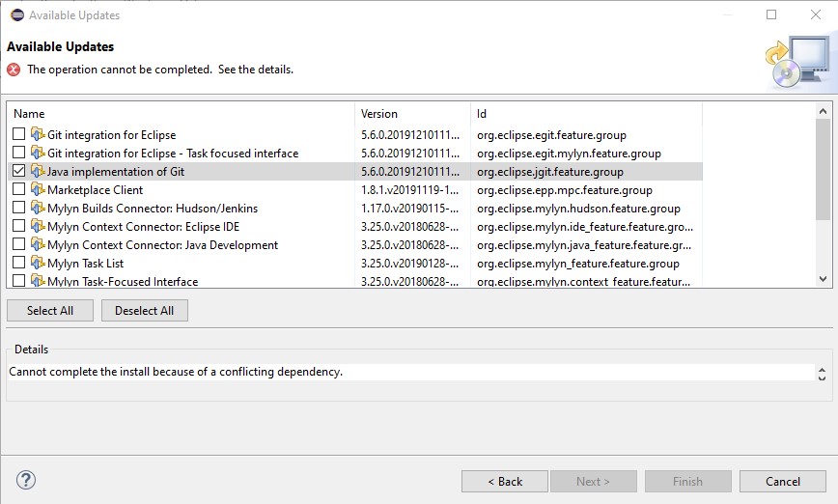Screen dimensions: 838x504
Task: Click the Mylyn Task-Focused Interface feature icon
Action: click(38, 281)
